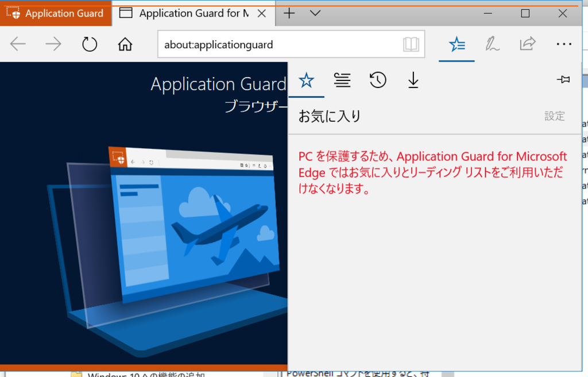Viewport: 588px width, 377px height.
Task: Click the laptop airplane illustration
Action: [x=167, y=252]
